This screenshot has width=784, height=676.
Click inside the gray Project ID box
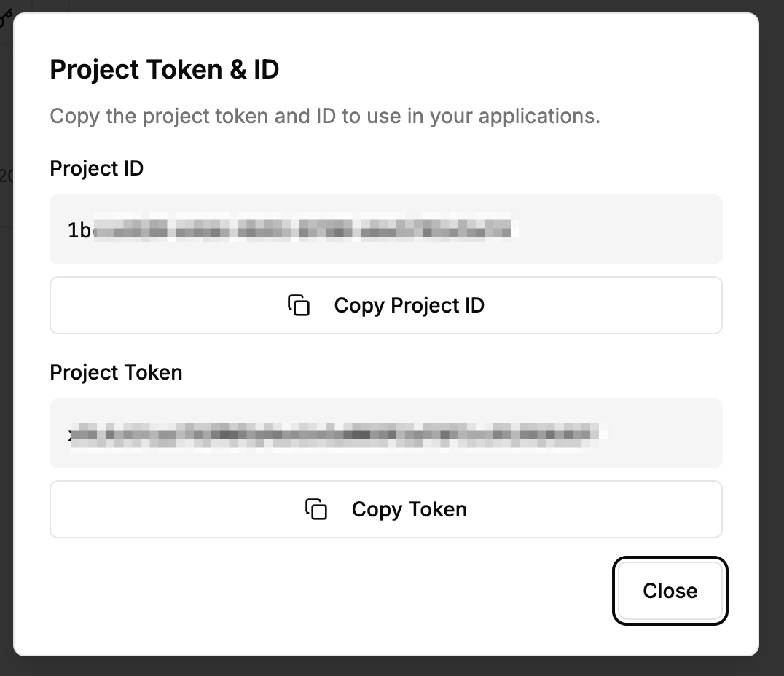pos(386,229)
